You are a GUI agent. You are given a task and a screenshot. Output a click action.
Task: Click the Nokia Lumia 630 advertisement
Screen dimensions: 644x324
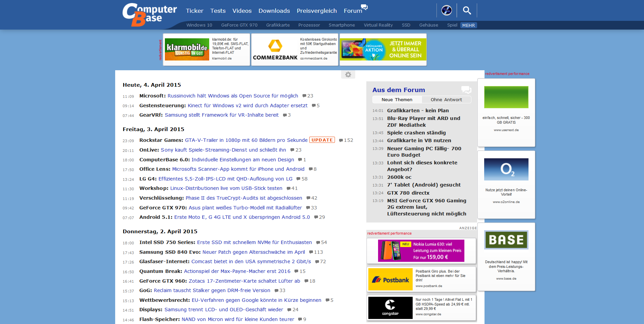(x=421, y=251)
